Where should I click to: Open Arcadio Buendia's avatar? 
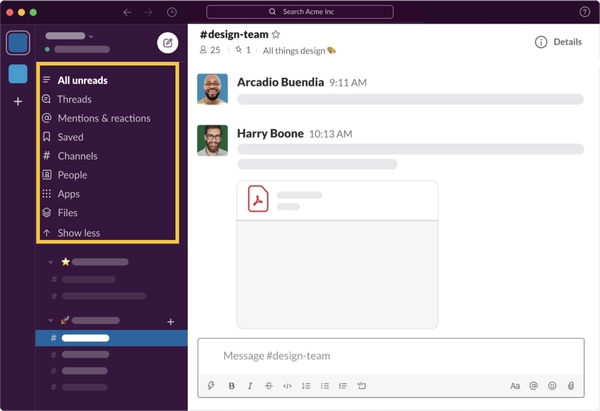[x=212, y=89]
